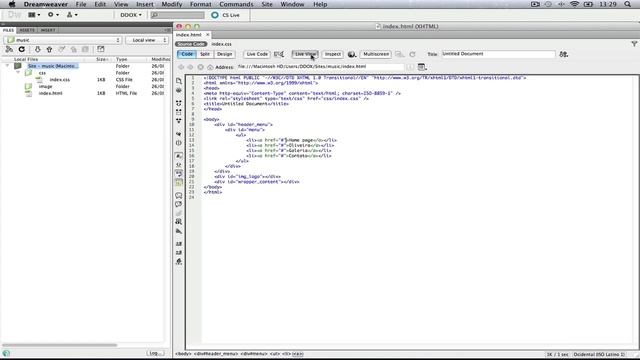
Task: Show the Code Navigator from coding toolbar
Action: [x=179, y=90]
